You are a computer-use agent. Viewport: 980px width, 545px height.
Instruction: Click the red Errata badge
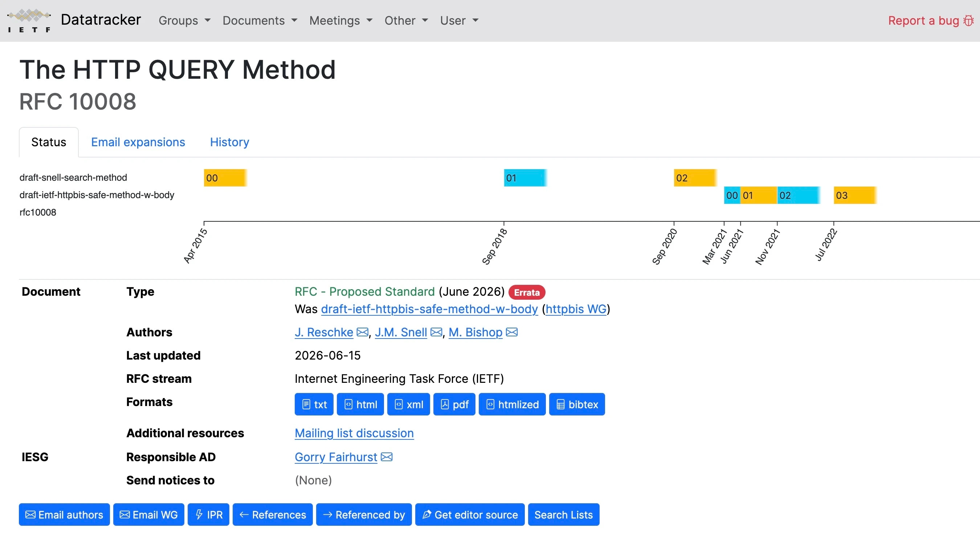[527, 292]
